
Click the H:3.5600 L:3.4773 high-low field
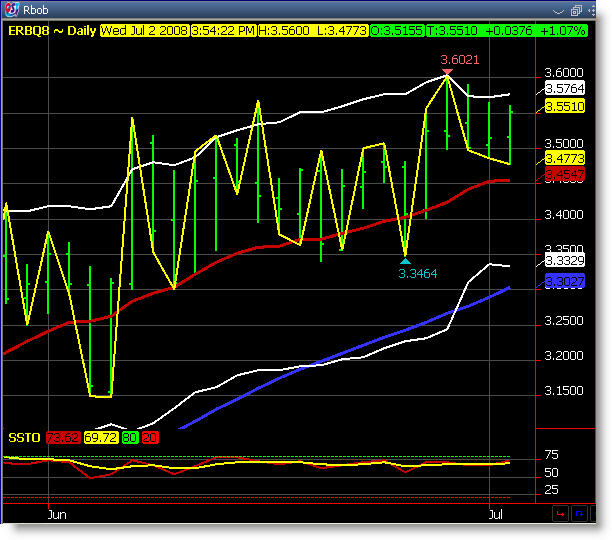point(313,31)
